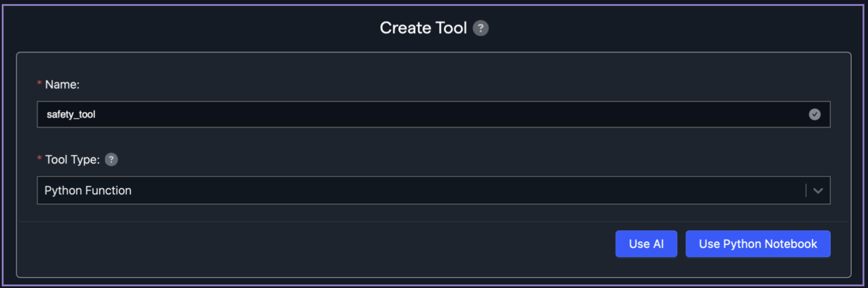
Task: Open the Python Function dropdown
Action: point(413,191)
